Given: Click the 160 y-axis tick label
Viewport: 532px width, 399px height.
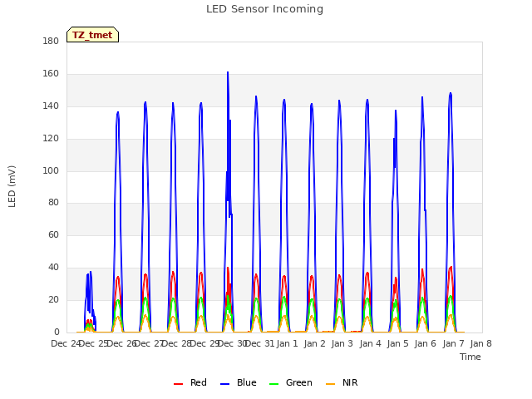Looking at the screenshot, I should pos(51,74).
